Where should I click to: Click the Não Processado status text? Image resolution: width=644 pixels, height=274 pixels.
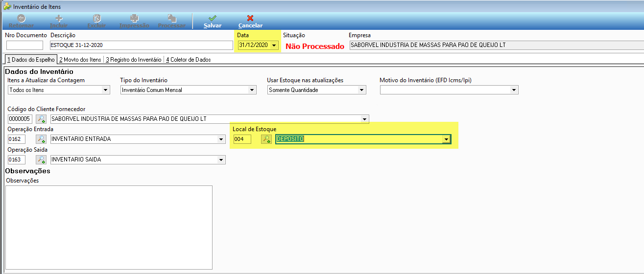coord(315,46)
